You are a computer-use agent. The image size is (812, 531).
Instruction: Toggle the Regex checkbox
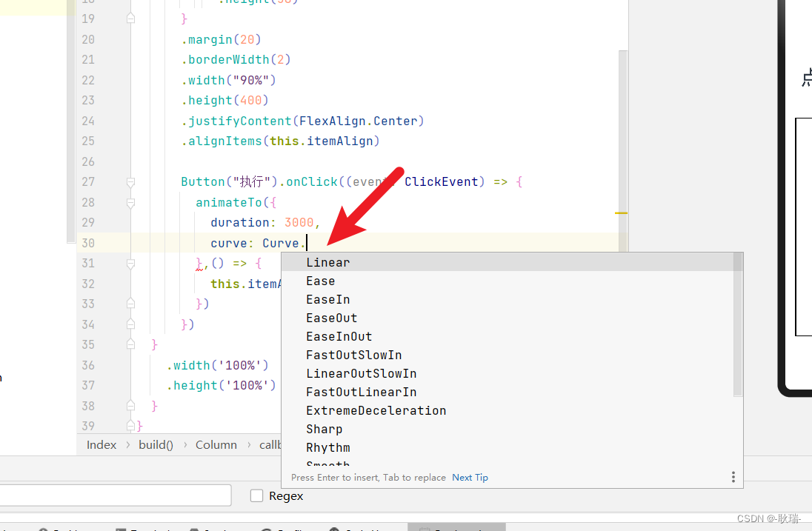click(257, 495)
